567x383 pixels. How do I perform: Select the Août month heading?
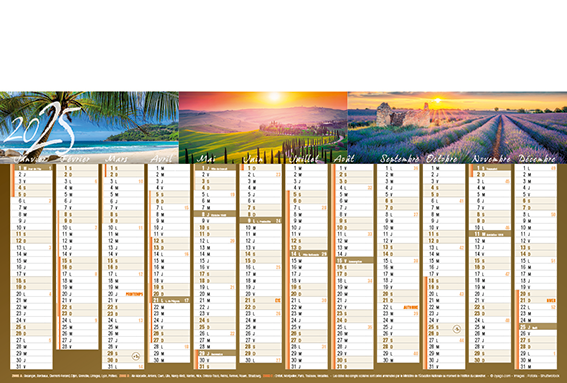tap(344, 159)
